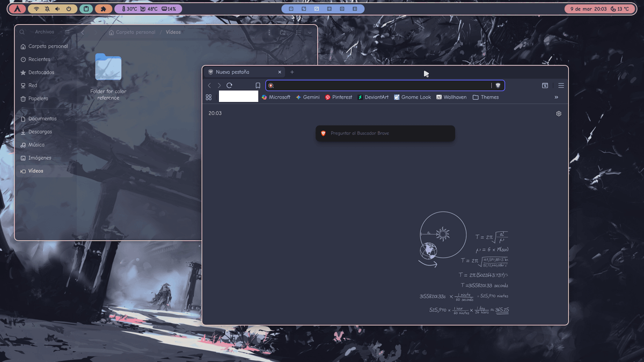The width and height of the screenshot is (644, 362).
Task: Open the Gemini bookmark
Action: click(308, 97)
